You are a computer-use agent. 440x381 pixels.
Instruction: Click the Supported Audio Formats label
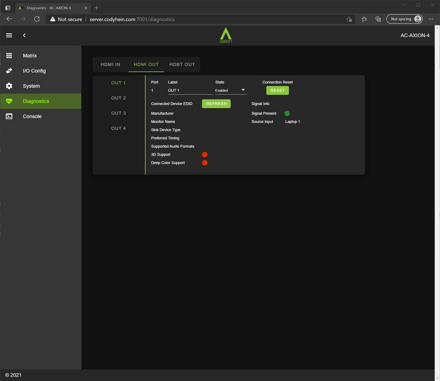(172, 146)
